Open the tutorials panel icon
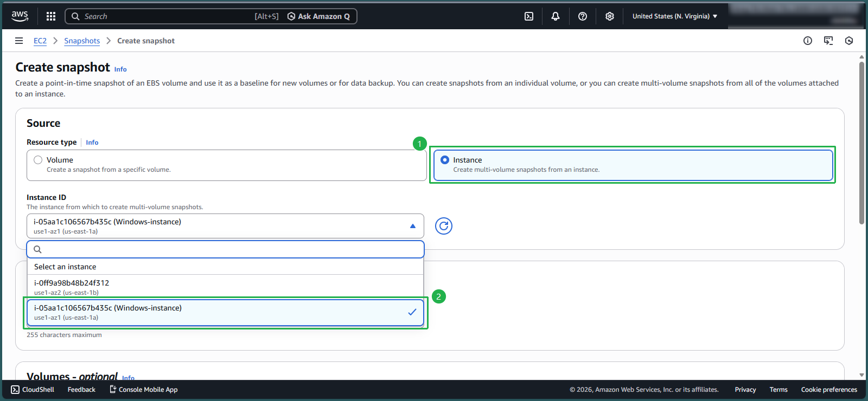868x401 pixels. (828, 41)
